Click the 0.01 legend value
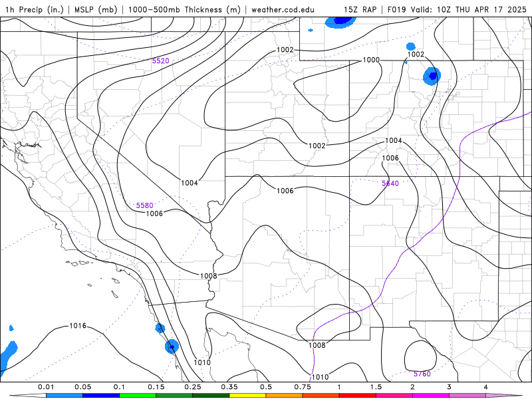This screenshot has width=532, height=399. pyautogui.click(x=46, y=387)
